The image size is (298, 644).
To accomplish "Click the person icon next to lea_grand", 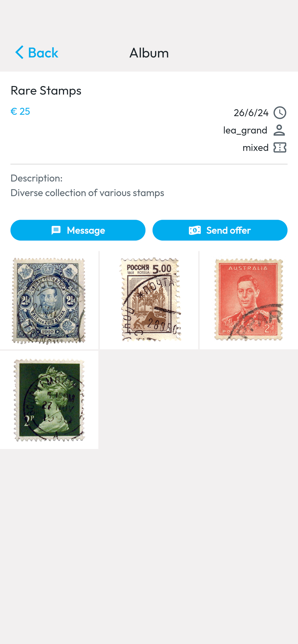I will (x=279, y=130).
